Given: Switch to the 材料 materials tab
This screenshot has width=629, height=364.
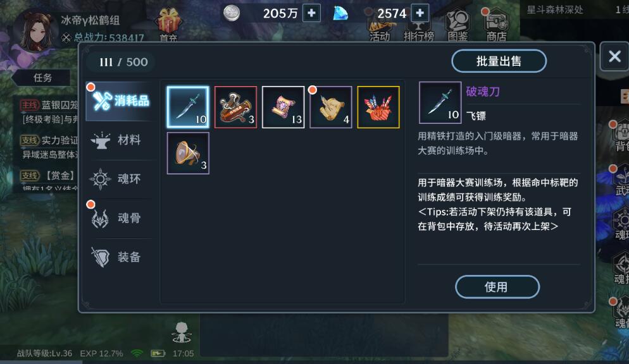Looking at the screenshot, I should tap(121, 140).
